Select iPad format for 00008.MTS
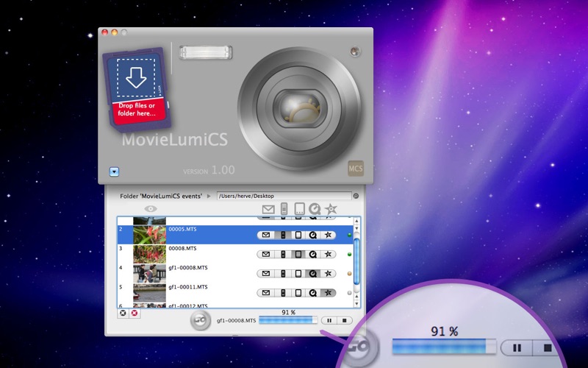This screenshot has width=588, height=368. click(x=298, y=254)
